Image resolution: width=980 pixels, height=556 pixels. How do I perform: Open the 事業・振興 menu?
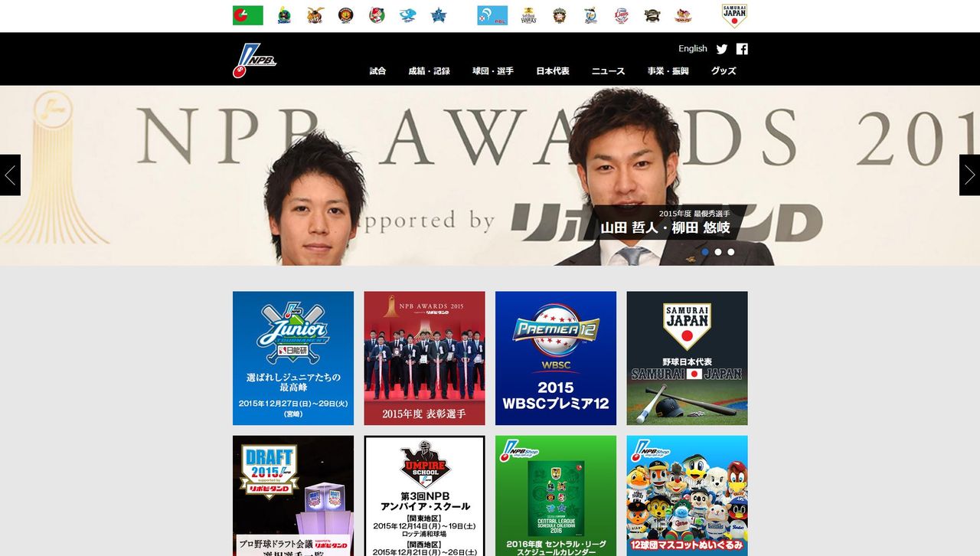coord(668,71)
